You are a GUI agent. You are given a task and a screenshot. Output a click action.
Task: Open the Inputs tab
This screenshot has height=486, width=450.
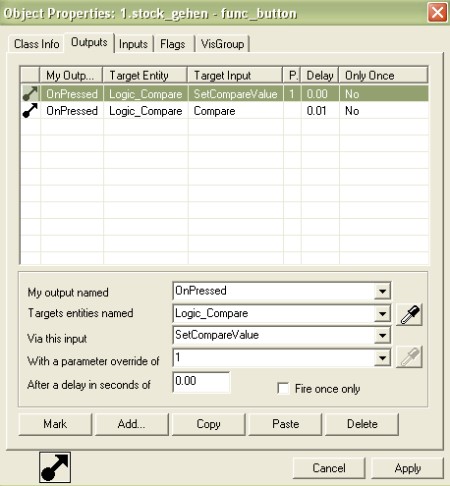click(x=133, y=44)
